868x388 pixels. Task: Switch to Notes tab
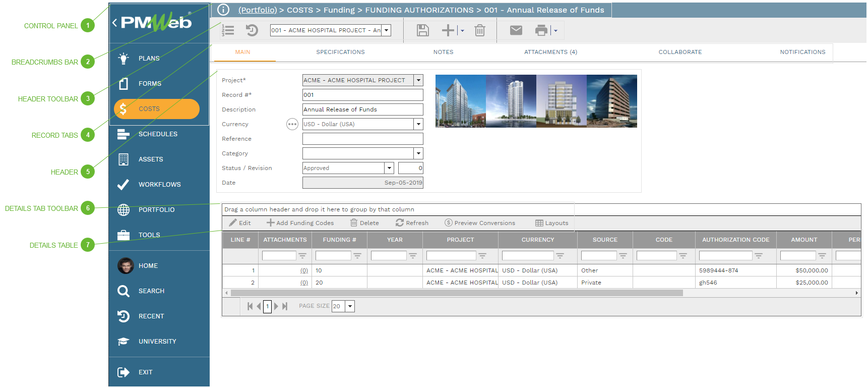pos(443,52)
